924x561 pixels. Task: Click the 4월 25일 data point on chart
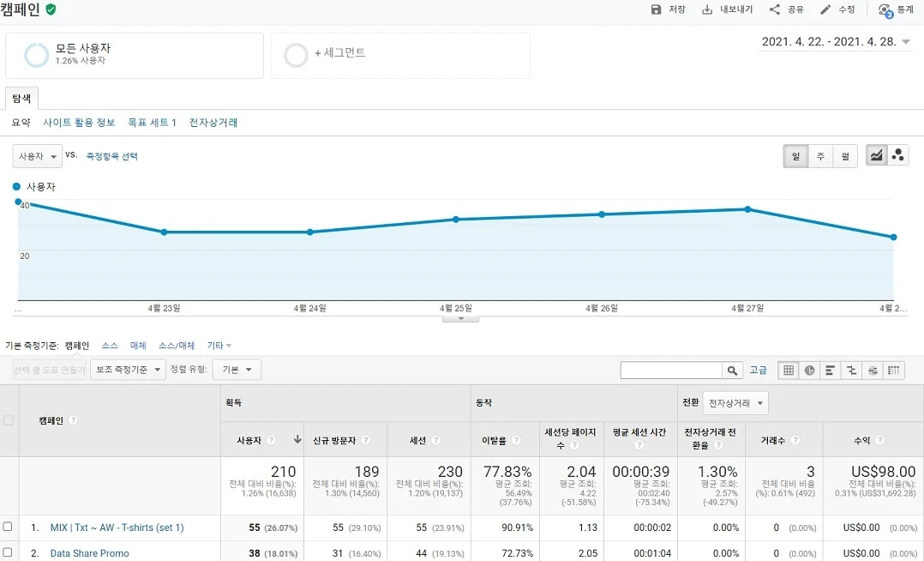[x=456, y=220]
